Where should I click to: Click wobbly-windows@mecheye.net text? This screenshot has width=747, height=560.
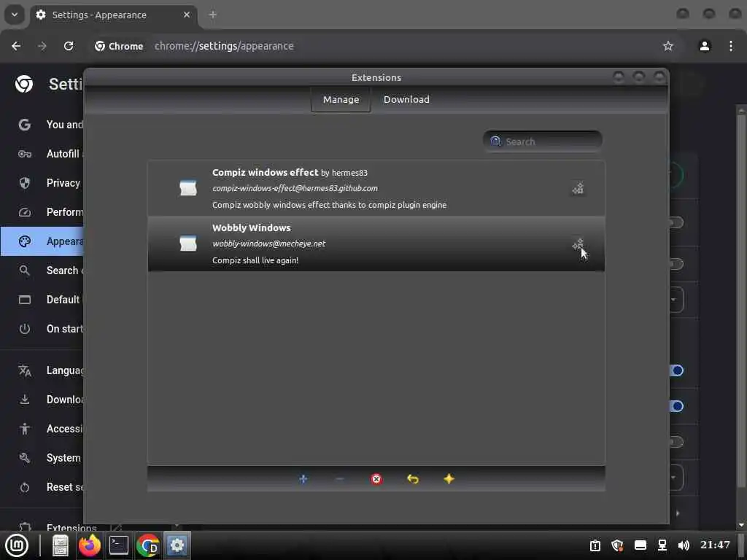268,244
